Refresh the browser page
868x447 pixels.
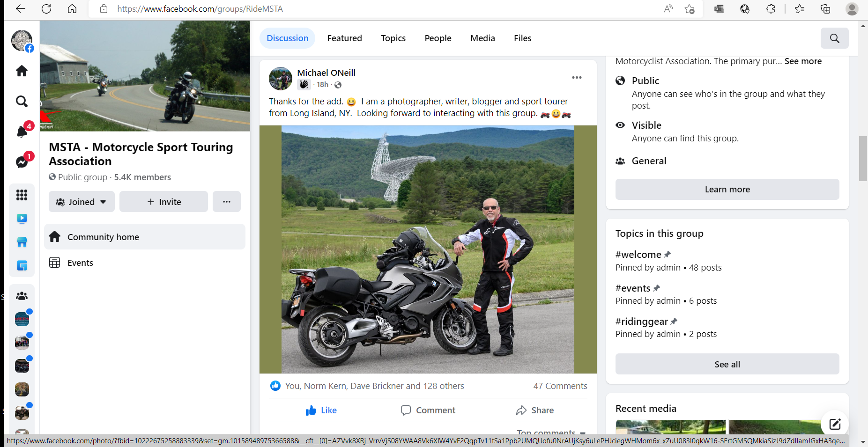(46, 9)
